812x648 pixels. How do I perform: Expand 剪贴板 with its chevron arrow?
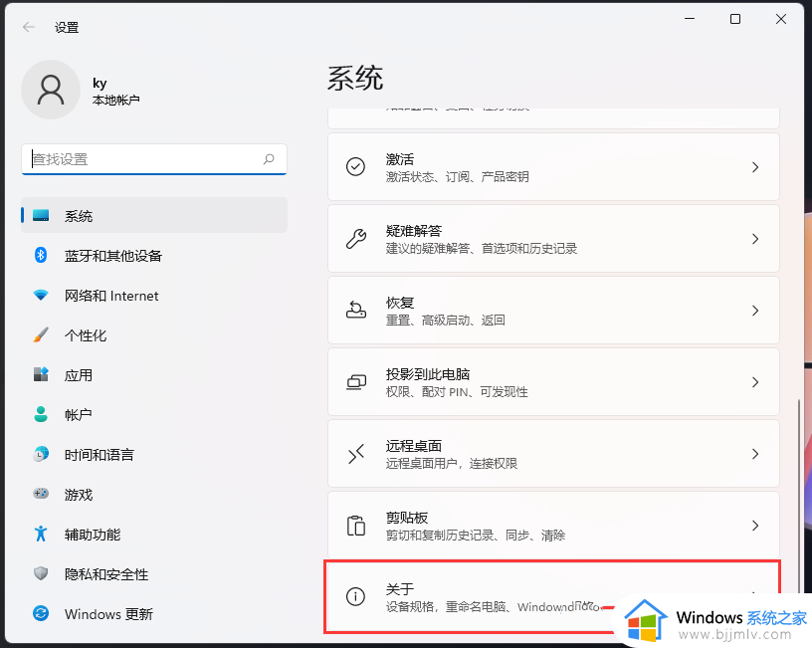coord(755,526)
